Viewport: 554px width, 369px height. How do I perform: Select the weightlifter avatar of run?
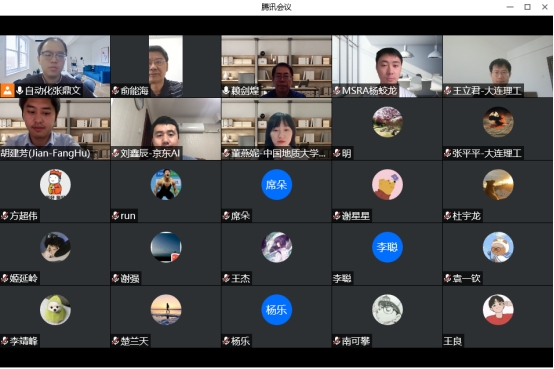click(166, 184)
